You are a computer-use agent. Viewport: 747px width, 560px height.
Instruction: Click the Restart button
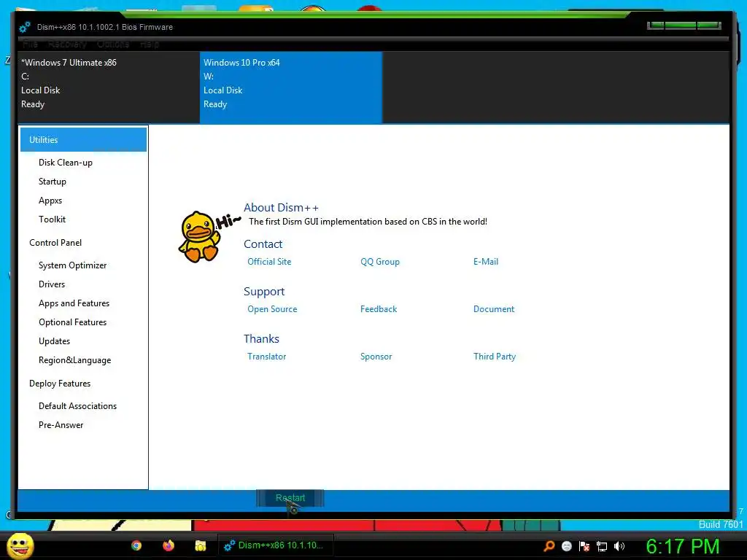(290, 498)
